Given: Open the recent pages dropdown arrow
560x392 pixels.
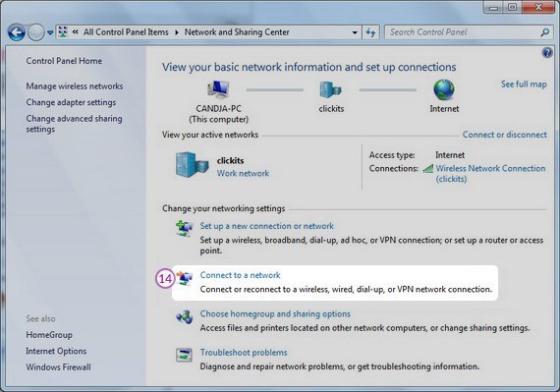Looking at the screenshot, I should [50, 32].
